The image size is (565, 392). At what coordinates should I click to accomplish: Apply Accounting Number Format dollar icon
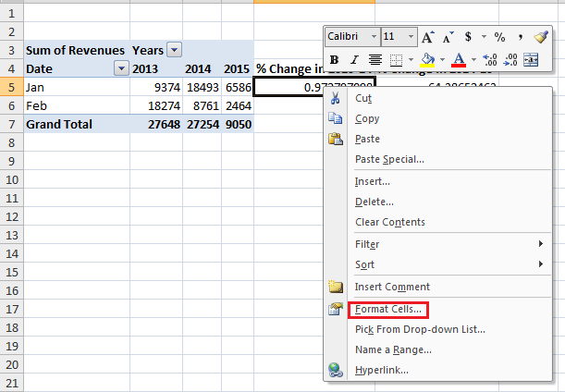[x=468, y=37]
